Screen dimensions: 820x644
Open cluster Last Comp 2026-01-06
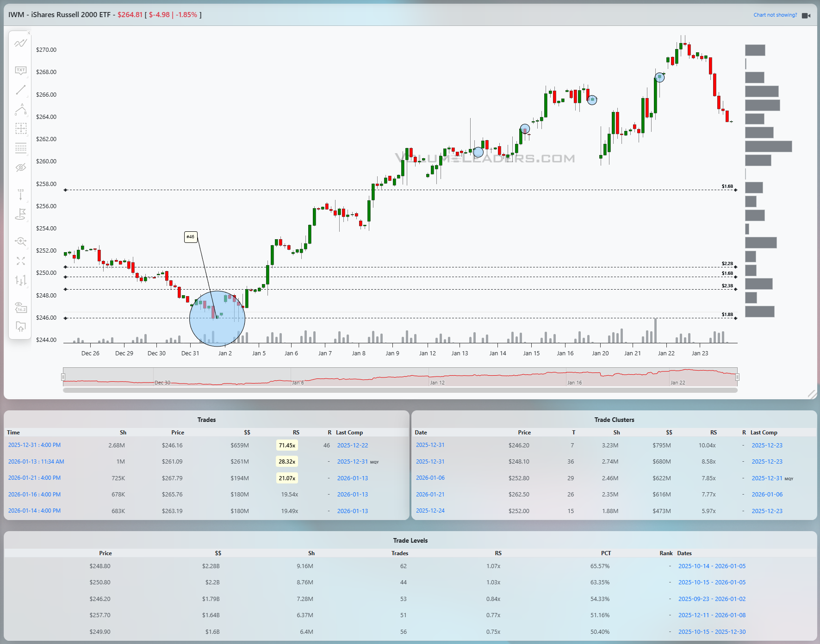coord(767,495)
